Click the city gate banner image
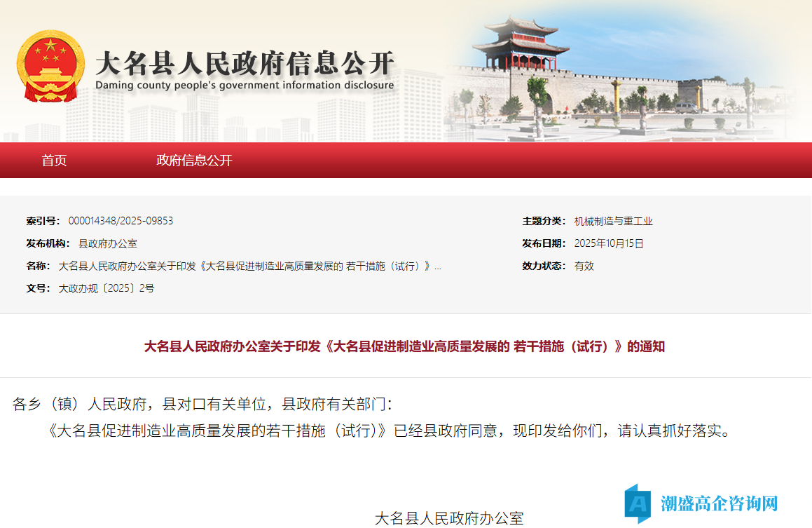The image size is (812, 528). [617, 70]
